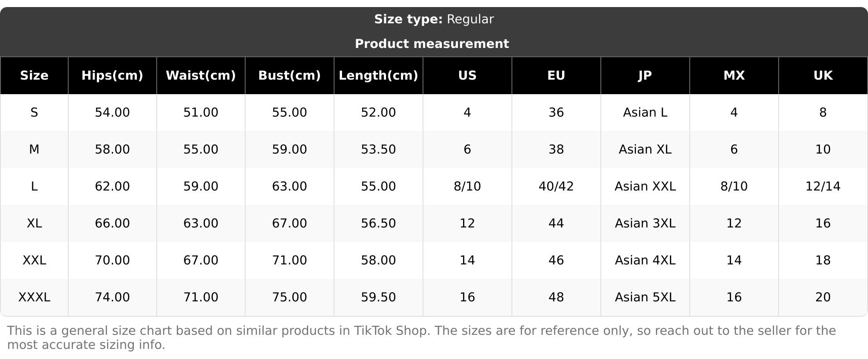Click the Bust(cm) column header
Image resolution: width=868 pixels, height=359 pixels.
point(289,76)
